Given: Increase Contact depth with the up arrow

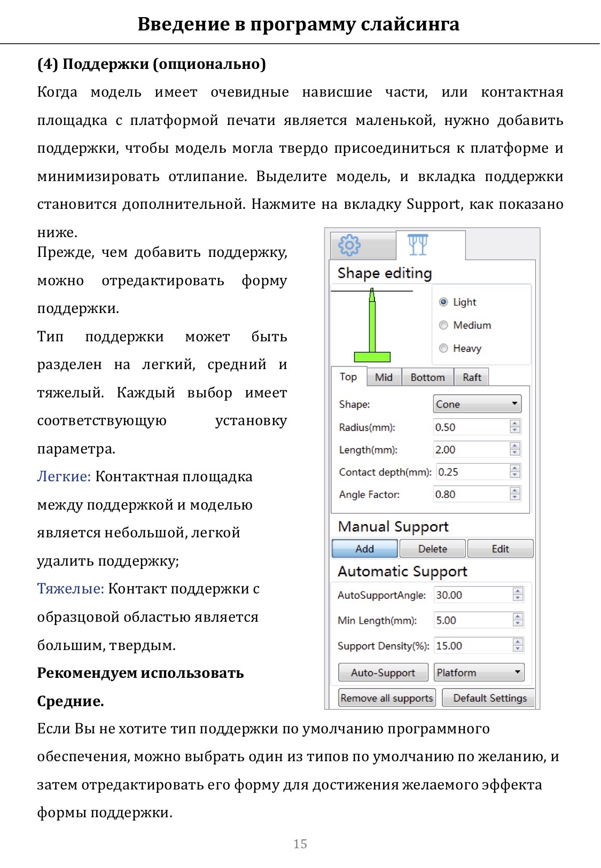Looking at the screenshot, I should click(515, 468).
